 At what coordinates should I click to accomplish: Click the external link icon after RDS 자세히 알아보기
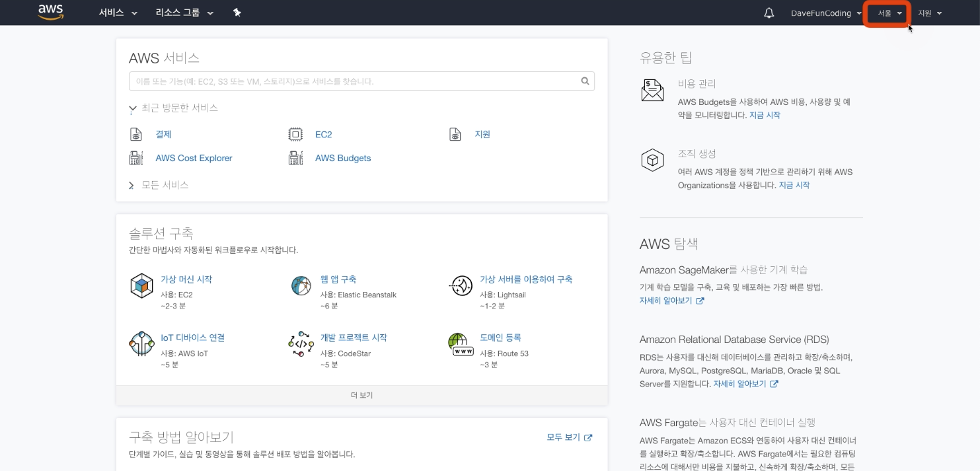pyautogui.click(x=774, y=384)
